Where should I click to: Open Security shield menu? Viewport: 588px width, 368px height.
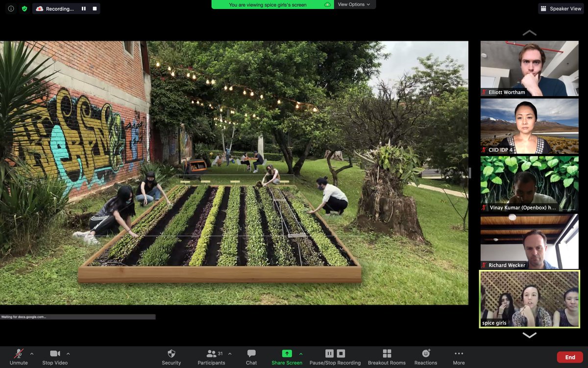coord(171,357)
